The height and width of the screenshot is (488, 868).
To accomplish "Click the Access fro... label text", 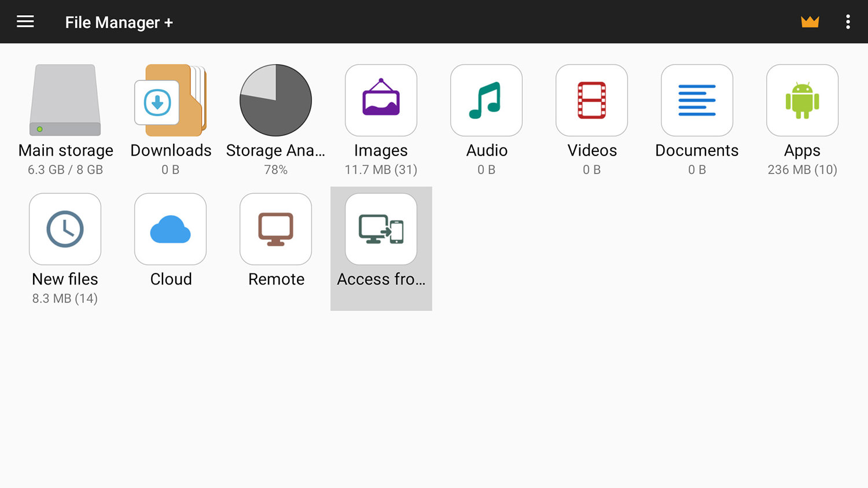I will coord(381,279).
